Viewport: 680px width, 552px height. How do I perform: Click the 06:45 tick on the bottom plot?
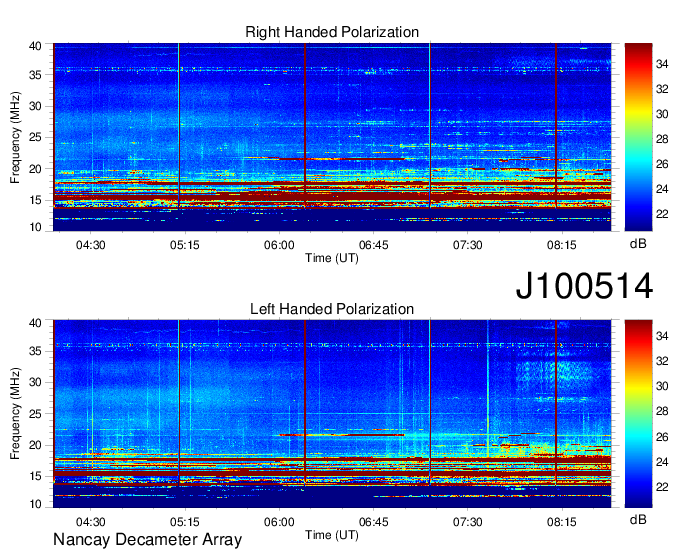[x=373, y=522]
